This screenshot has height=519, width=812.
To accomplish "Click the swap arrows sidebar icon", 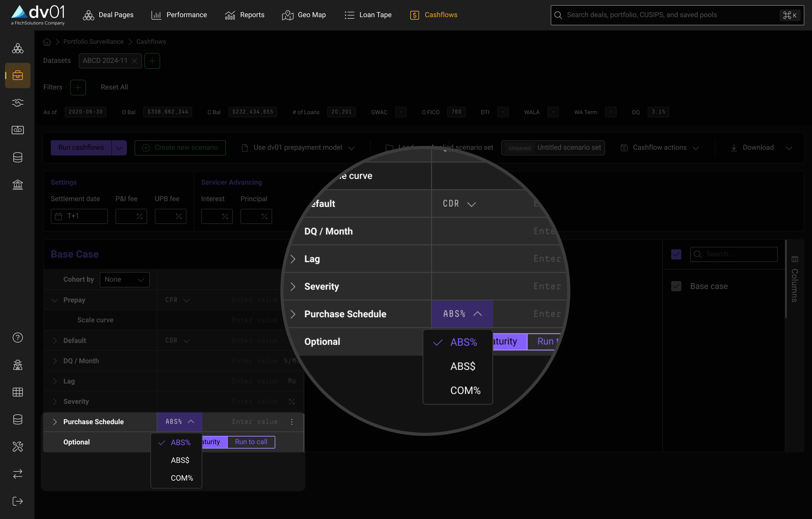I will [x=17, y=474].
